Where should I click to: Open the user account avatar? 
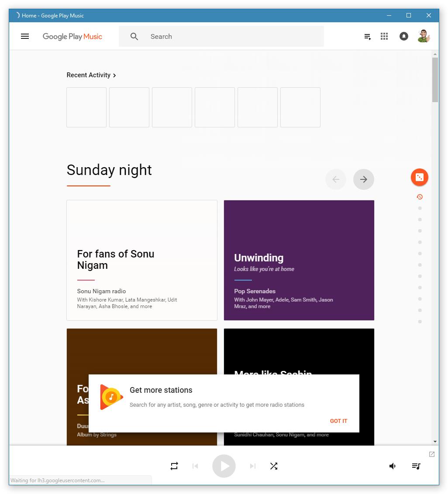(x=423, y=37)
